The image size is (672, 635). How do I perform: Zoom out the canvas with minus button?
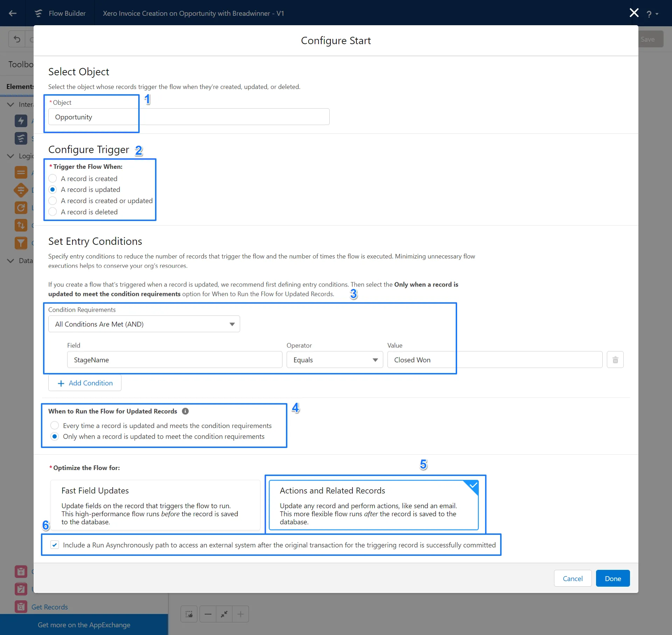(x=208, y=614)
